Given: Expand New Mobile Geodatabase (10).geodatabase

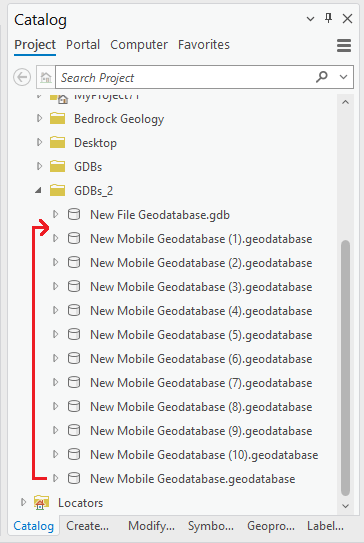Looking at the screenshot, I should (55, 454).
